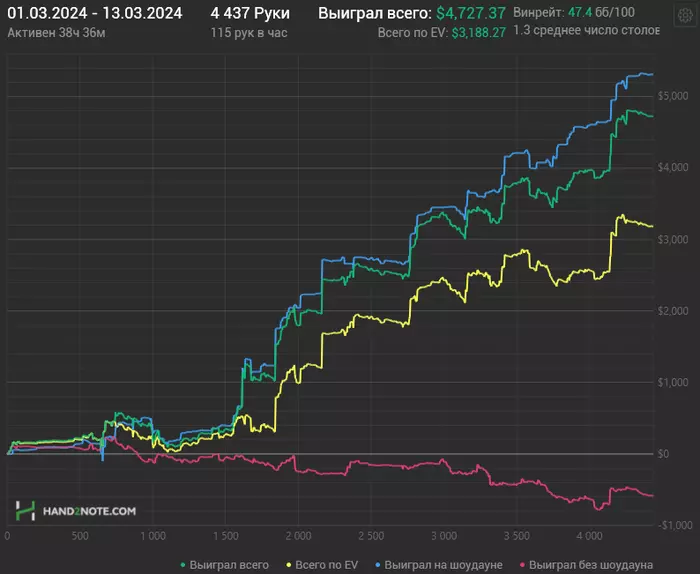700x574 pixels.
Task: Click '1.3 среднее число столов' text
Action: coord(586,30)
